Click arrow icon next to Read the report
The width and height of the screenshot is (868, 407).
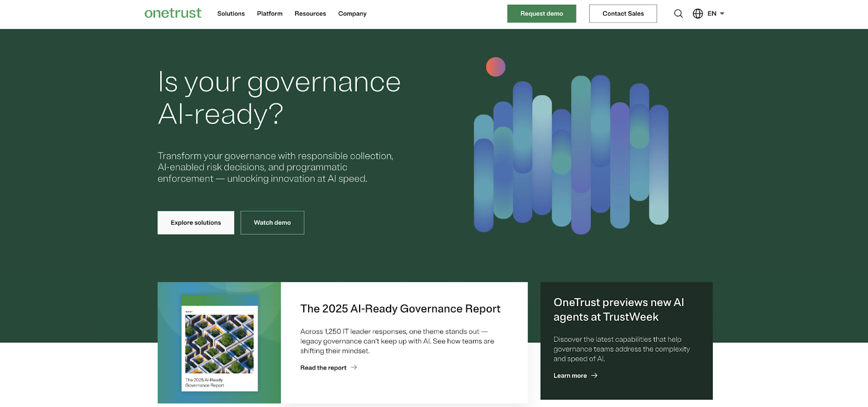click(354, 367)
